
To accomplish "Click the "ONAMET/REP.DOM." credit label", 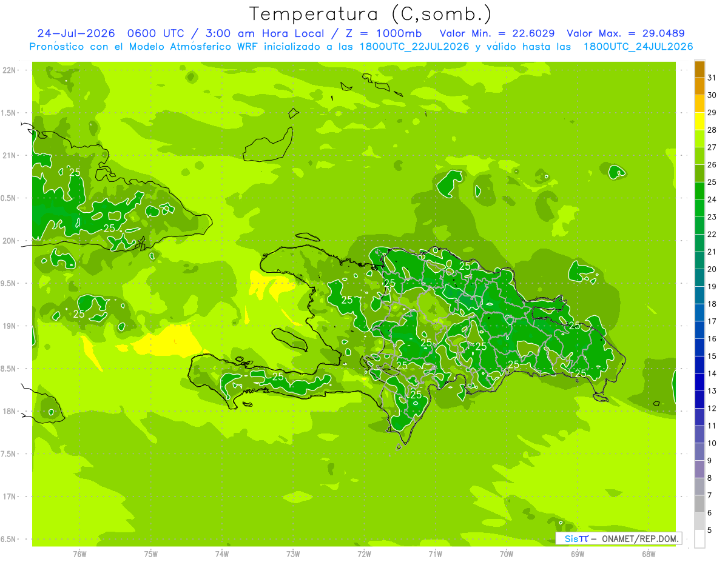I will pos(639,538).
